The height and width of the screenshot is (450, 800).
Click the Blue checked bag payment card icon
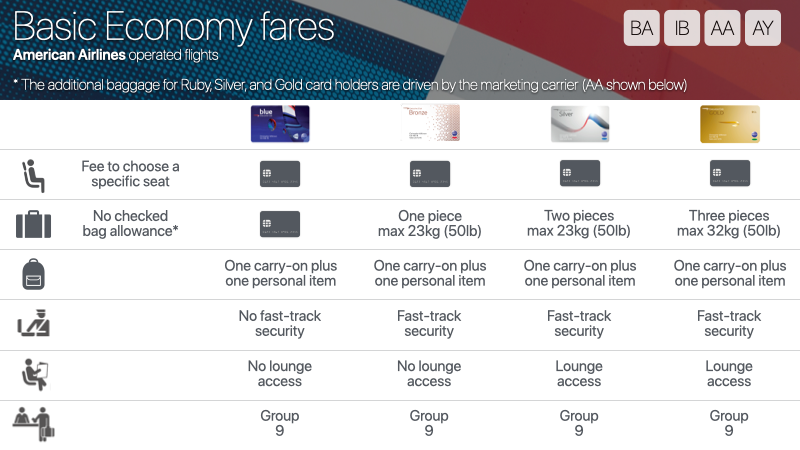pyautogui.click(x=280, y=224)
